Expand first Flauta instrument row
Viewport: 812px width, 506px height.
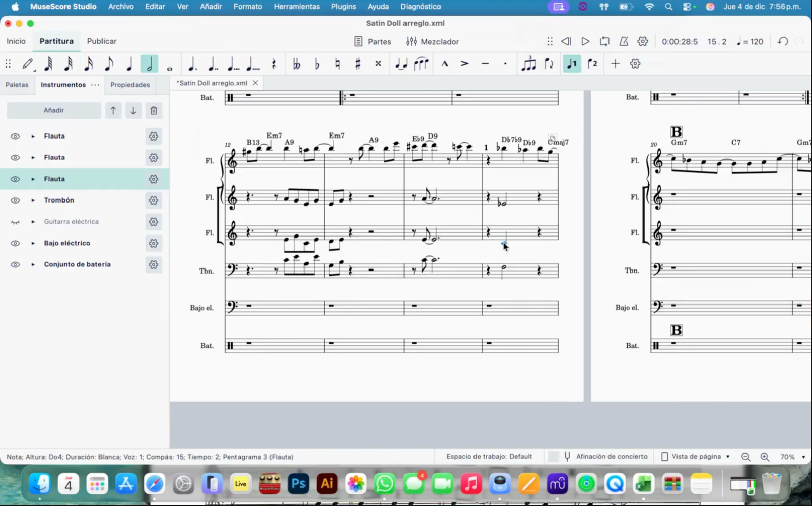point(33,136)
